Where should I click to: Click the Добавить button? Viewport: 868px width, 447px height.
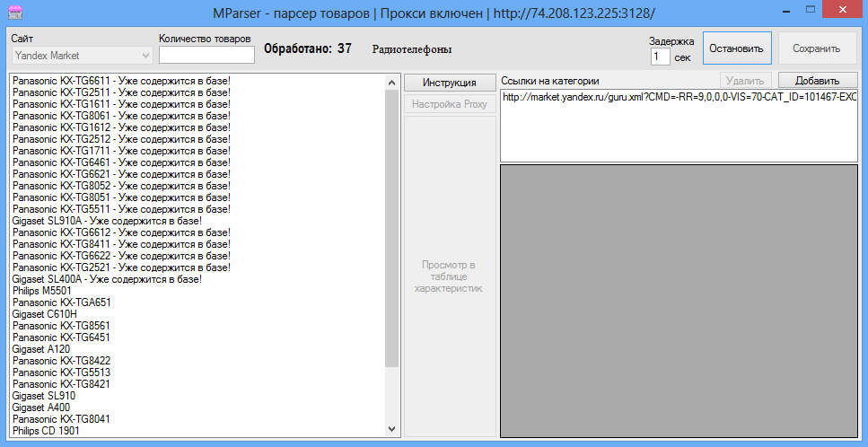pos(817,81)
